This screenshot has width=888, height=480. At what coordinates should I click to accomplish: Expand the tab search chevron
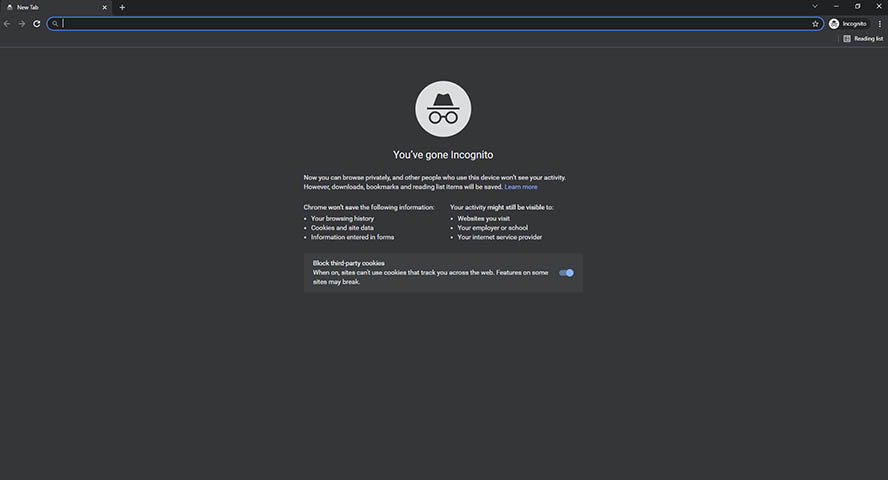pos(814,6)
